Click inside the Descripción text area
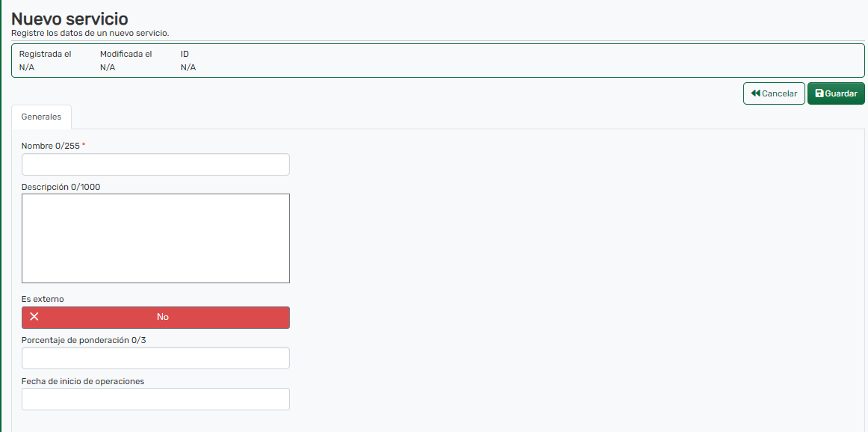Image resolution: width=868 pixels, height=432 pixels. (x=155, y=238)
